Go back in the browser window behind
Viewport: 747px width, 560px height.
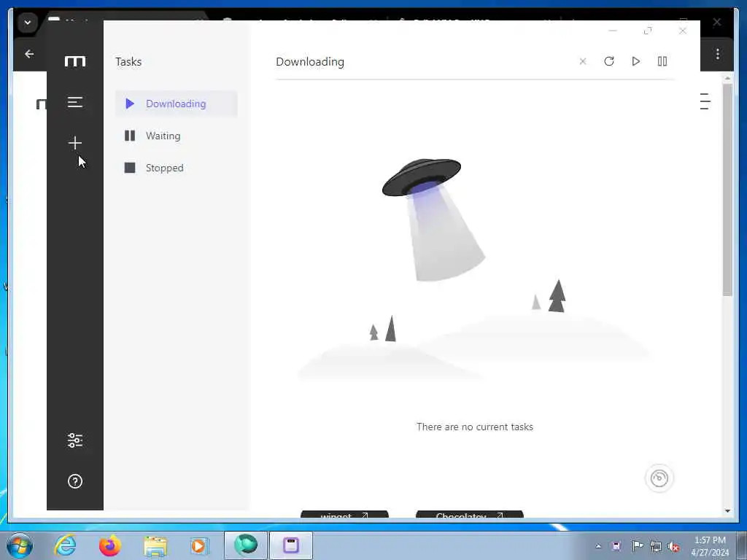click(x=29, y=54)
